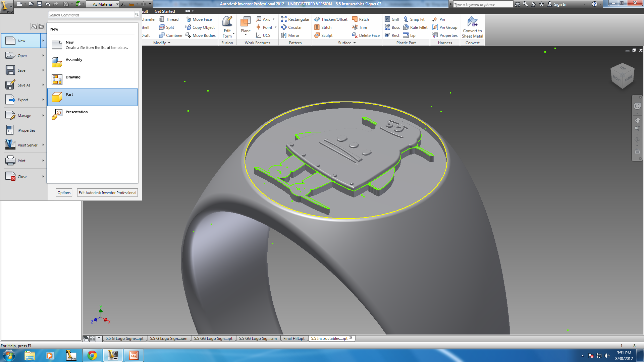Click Copy Object in Modify panel
The image size is (644, 362).
[x=200, y=27]
